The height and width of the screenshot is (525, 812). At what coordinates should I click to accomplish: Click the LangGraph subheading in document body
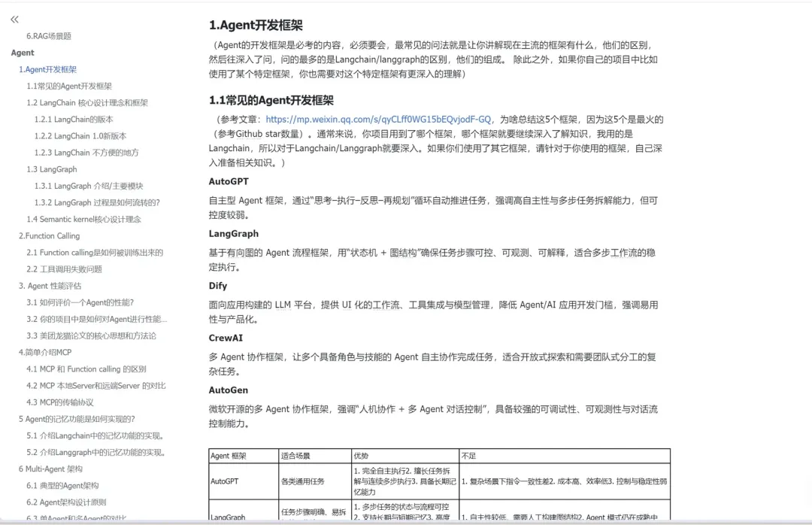tap(234, 234)
